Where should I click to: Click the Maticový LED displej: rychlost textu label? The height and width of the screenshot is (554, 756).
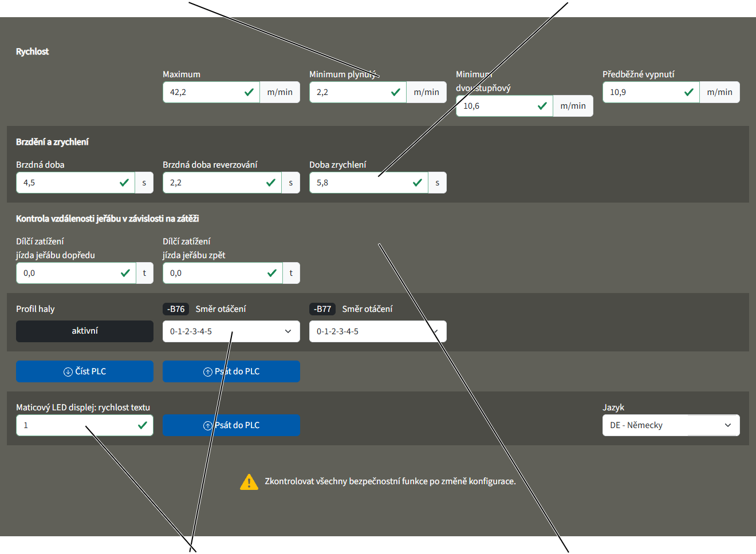83,407
